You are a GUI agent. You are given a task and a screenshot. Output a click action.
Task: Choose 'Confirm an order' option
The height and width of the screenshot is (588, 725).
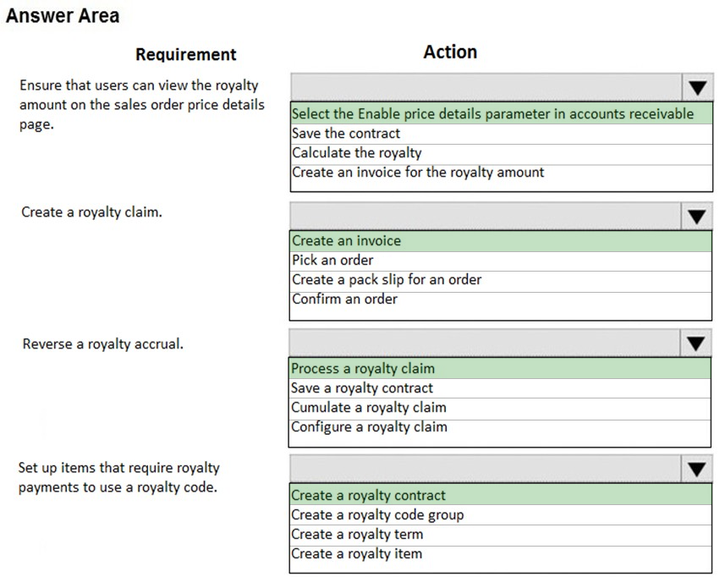(501, 299)
